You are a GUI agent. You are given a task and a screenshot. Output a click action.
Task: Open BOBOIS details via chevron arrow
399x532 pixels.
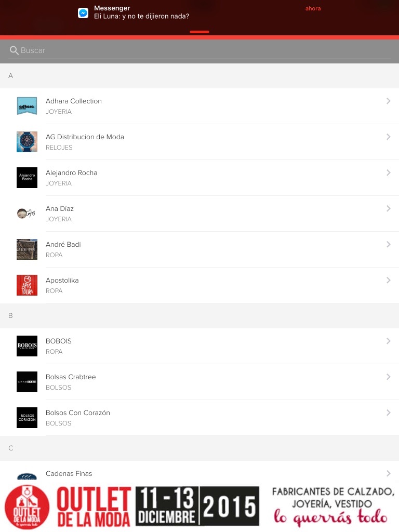(x=388, y=341)
